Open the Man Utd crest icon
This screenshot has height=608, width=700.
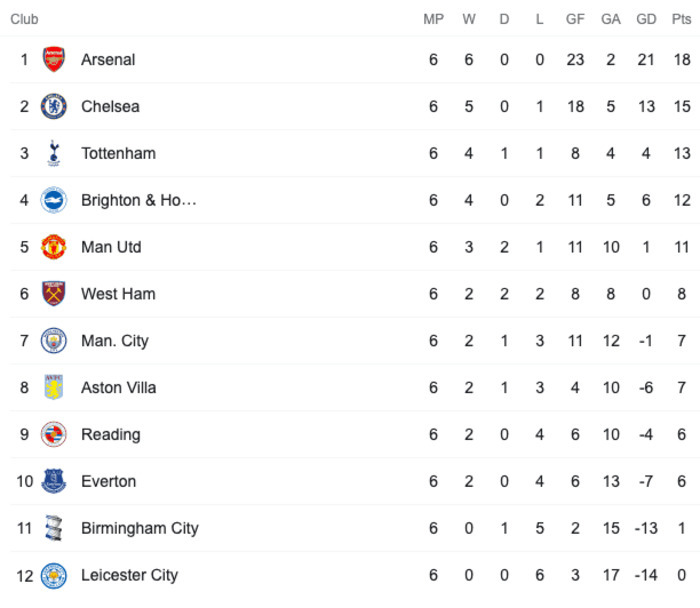point(54,247)
